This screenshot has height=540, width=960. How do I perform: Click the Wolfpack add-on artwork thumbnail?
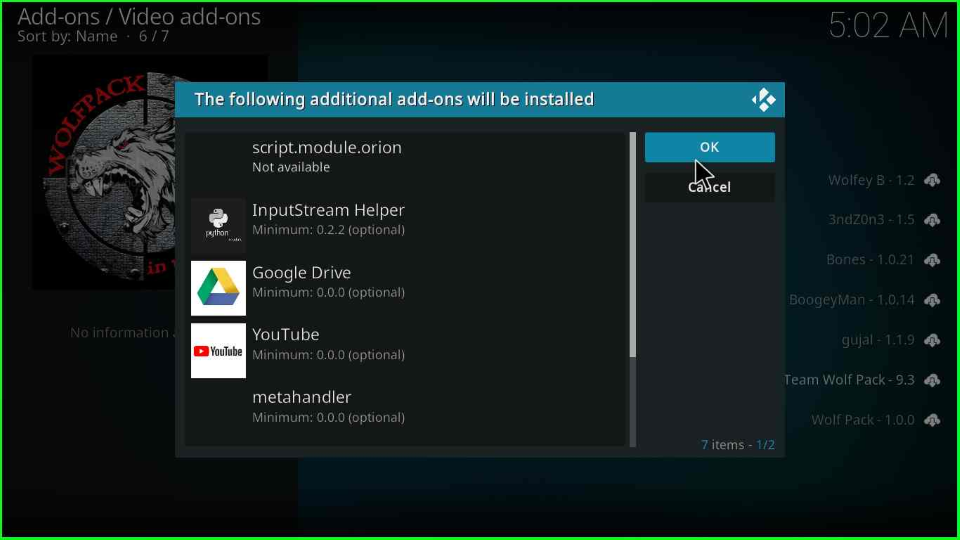[104, 173]
